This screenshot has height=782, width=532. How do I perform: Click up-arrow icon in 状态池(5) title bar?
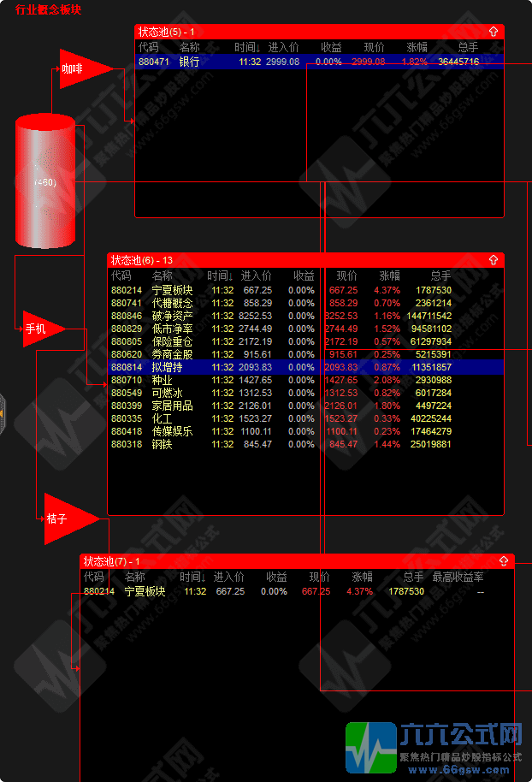[x=494, y=32]
